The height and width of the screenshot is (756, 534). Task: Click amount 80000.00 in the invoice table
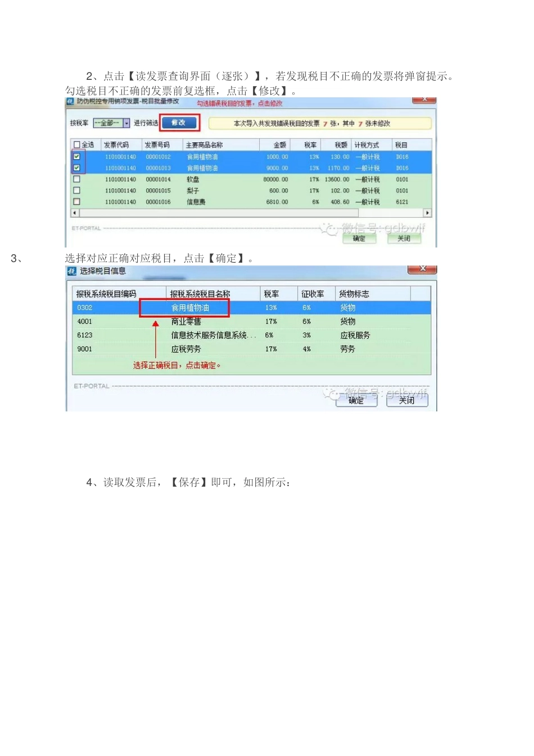click(x=275, y=179)
